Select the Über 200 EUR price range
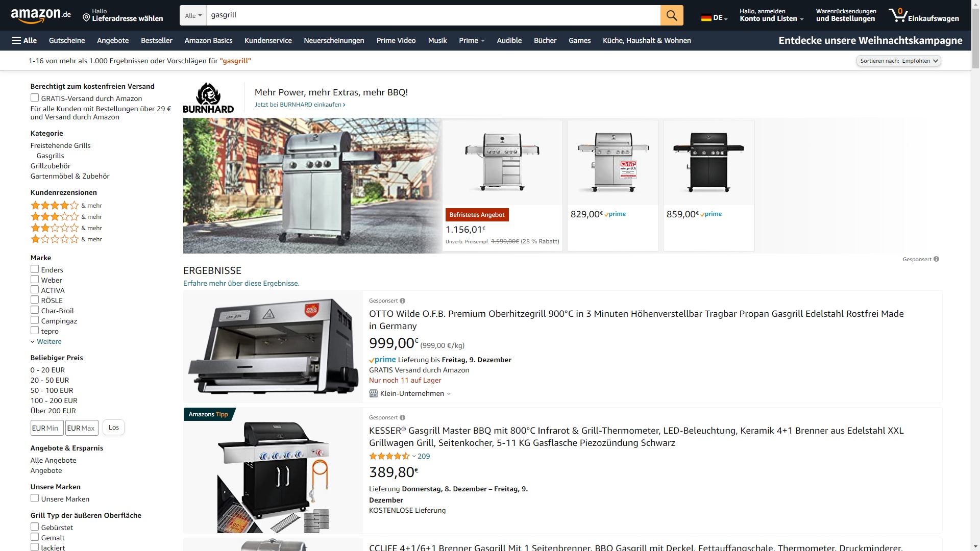 (x=53, y=411)
